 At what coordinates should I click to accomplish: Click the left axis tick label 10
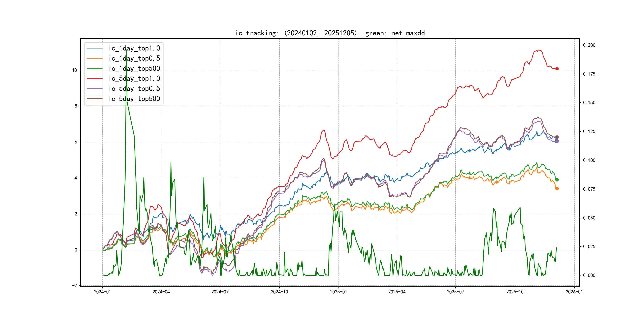pos(75,70)
